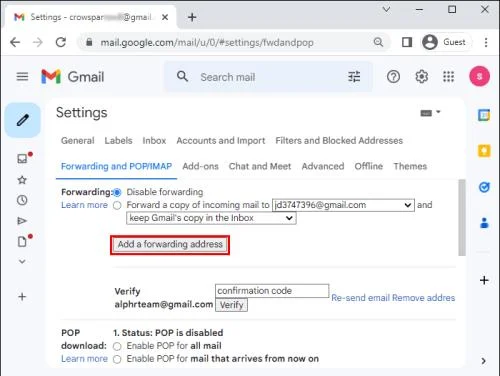Open Chat and Meet tab
Image resolution: width=500 pixels, height=376 pixels.
pyautogui.click(x=260, y=166)
